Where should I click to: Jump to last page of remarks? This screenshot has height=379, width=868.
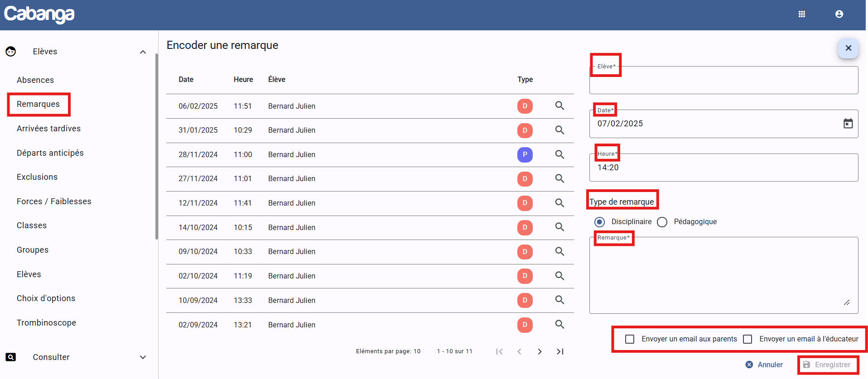pyautogui.click(x=560, y=351)
